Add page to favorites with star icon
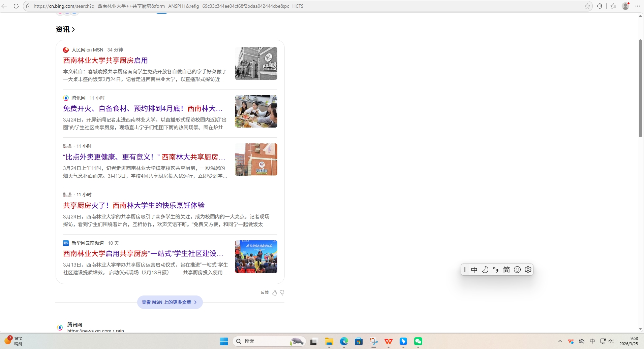Image resolution: width=644 pixels, height=349 pixels. point(587,6)
